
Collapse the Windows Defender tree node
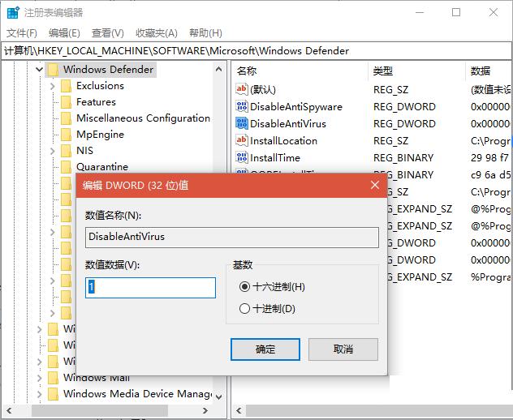pos(39,69)
